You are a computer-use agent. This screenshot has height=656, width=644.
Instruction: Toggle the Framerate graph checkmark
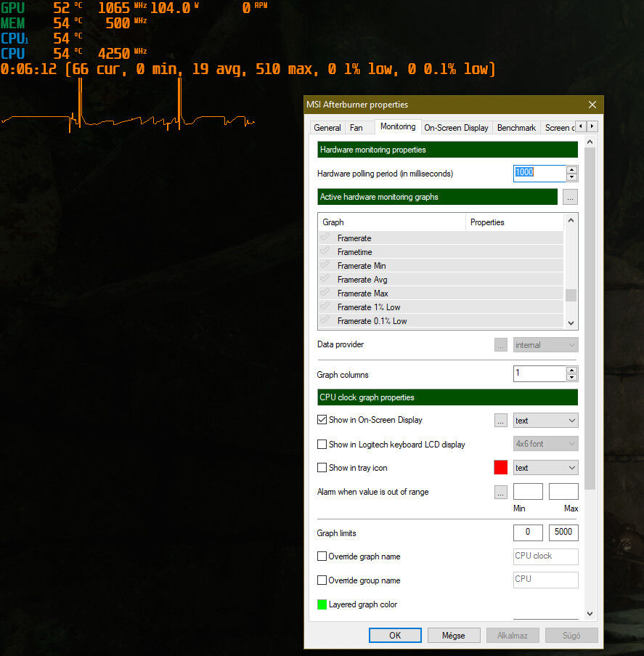[x=325, y=238]
